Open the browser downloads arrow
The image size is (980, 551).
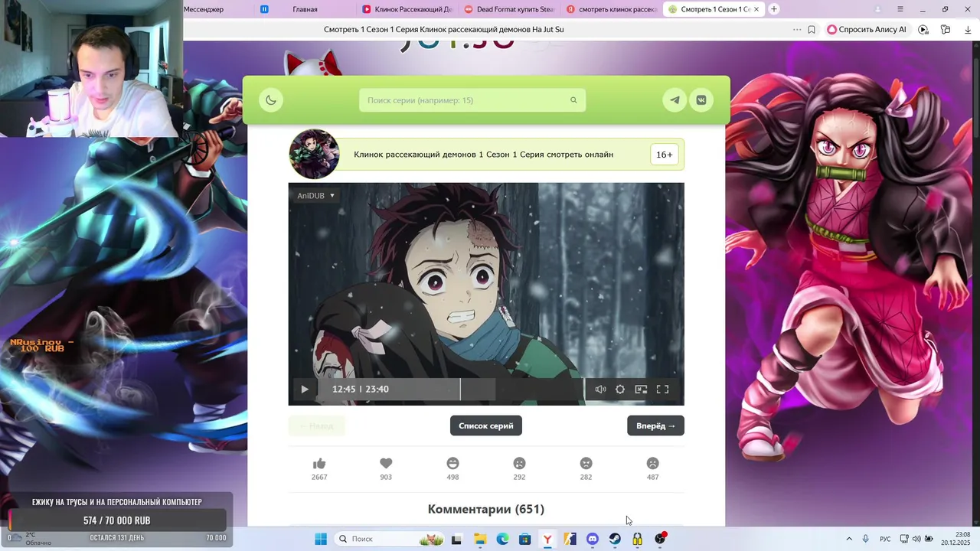pos(968,30)
